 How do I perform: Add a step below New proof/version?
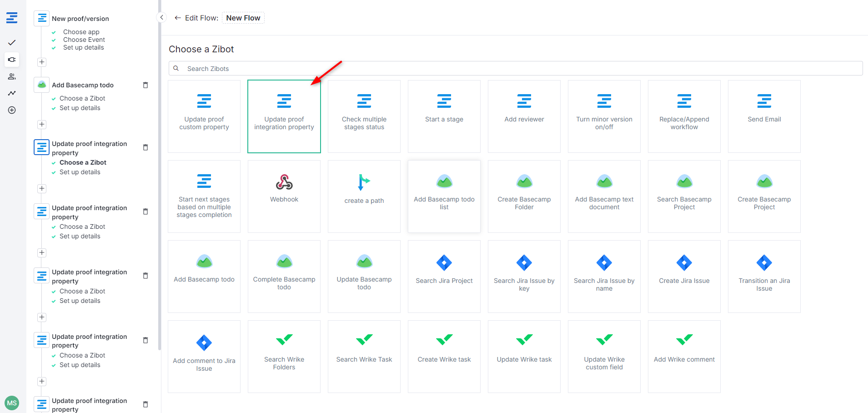click(42, 62)
